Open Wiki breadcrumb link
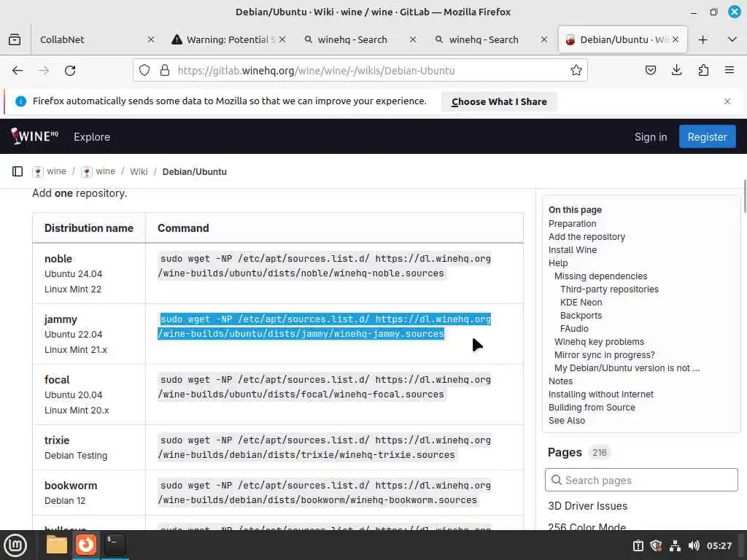The image size is (747, 560). pos(139,171)
